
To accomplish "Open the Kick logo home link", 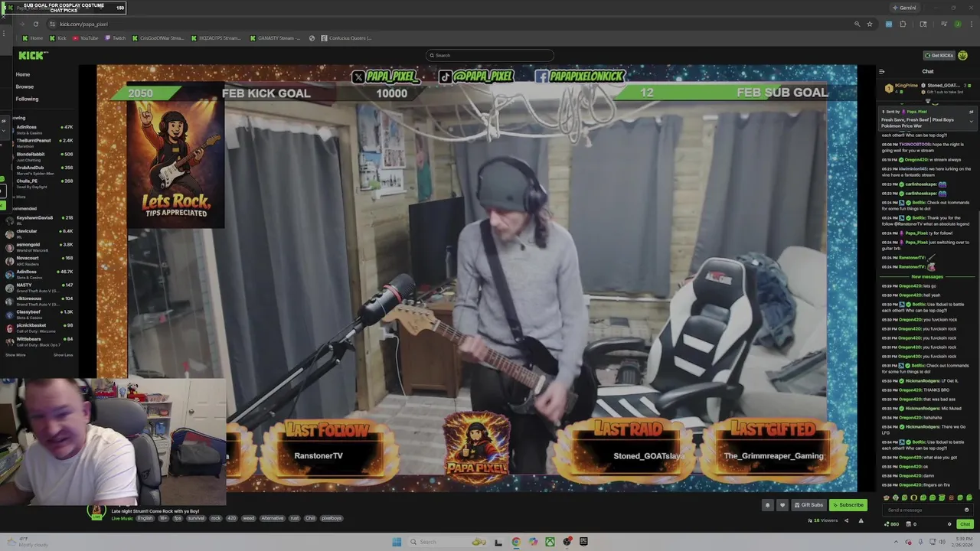I will [x=32, y=55].
